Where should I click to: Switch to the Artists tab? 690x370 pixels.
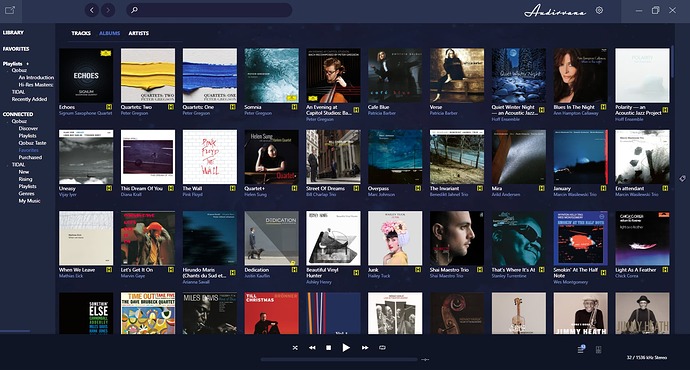(x=139, y=33)
